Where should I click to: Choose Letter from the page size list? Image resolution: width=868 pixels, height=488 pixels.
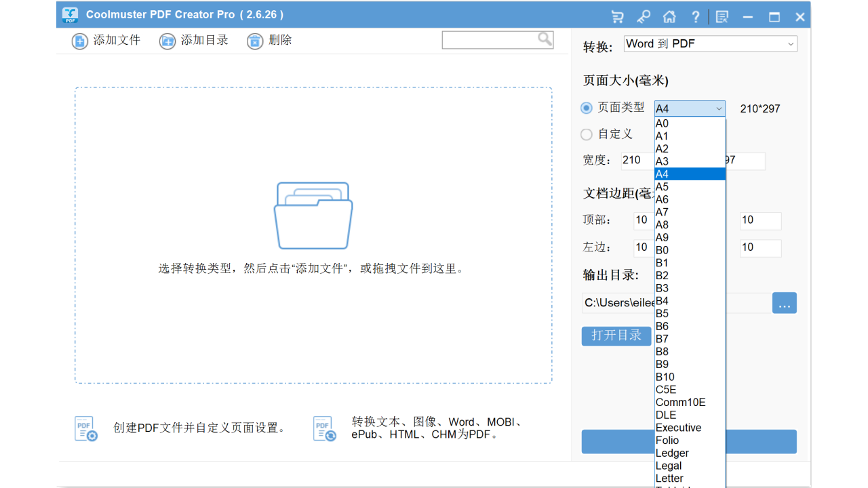[x=669, y=478]
